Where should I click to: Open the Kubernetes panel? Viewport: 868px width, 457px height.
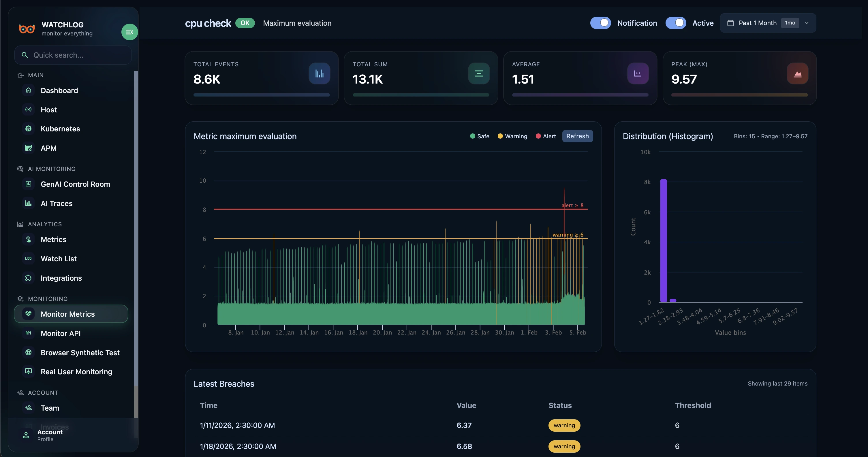(x=60, y=129)
